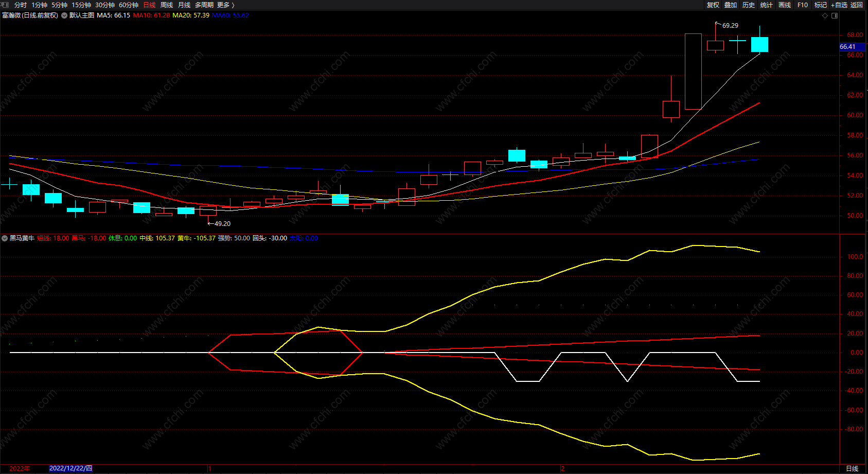868x474 pixels.
Task: Toggle the right sidebar panel icon
Action: pos(835,15)
